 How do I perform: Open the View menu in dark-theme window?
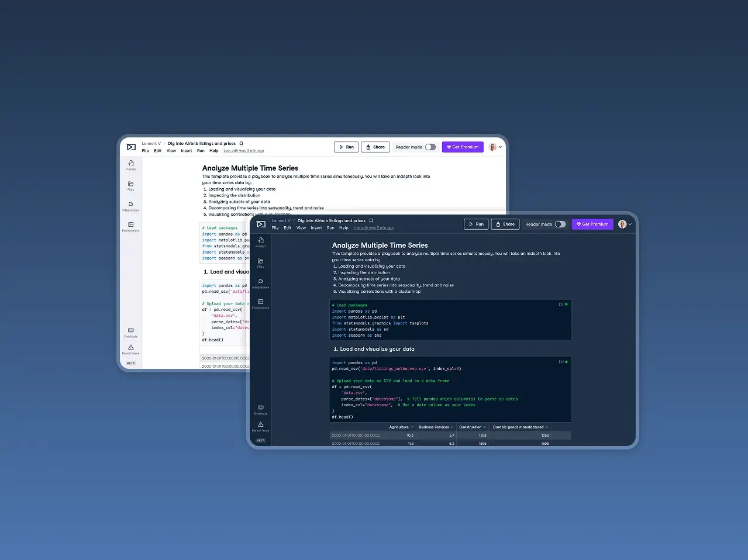click(x=301, y=228)
